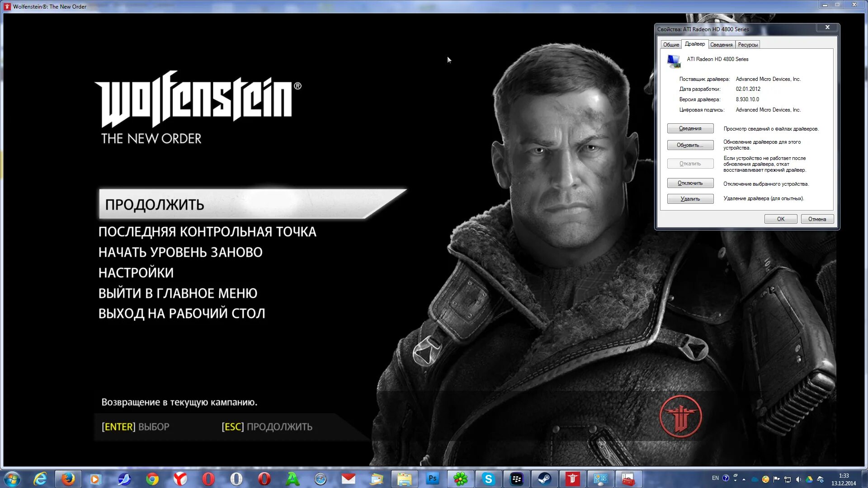Viewport: 868px width, 488px height.
Task: Show hidden tray icons arrow
Action: (x=744, y=479)
